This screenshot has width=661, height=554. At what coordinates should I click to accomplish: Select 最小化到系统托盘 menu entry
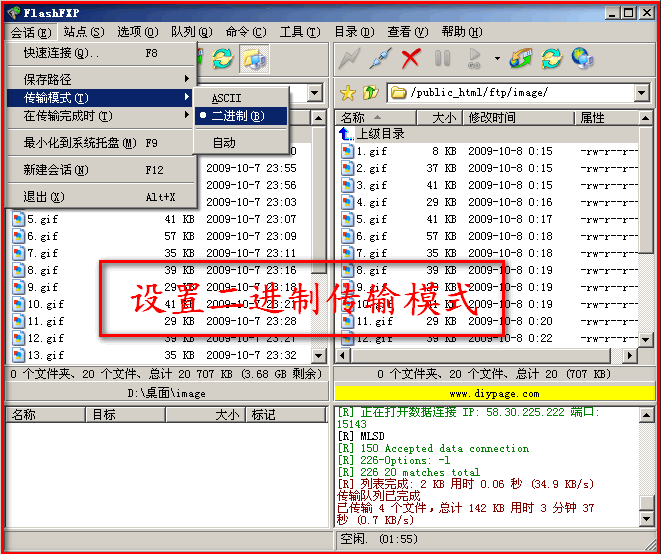102,143
